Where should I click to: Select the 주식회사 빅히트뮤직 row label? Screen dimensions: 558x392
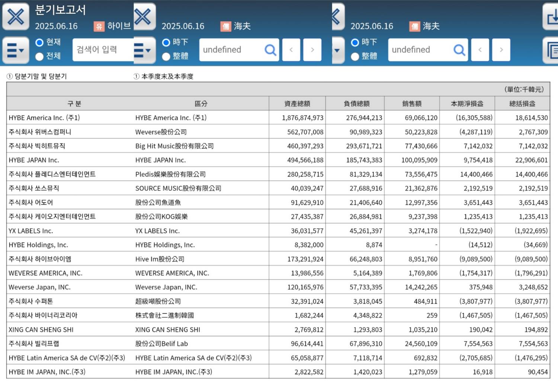tap(37, 146)
